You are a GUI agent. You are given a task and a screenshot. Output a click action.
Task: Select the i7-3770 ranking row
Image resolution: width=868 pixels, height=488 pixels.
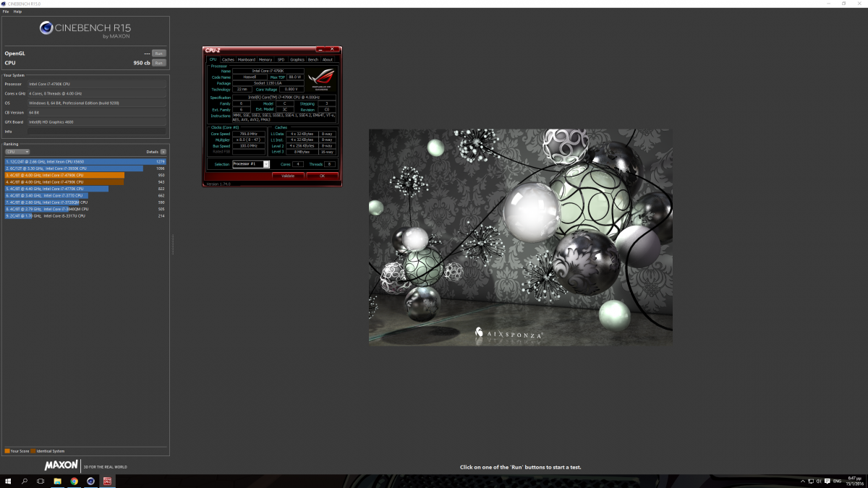[x=85, y=195]
